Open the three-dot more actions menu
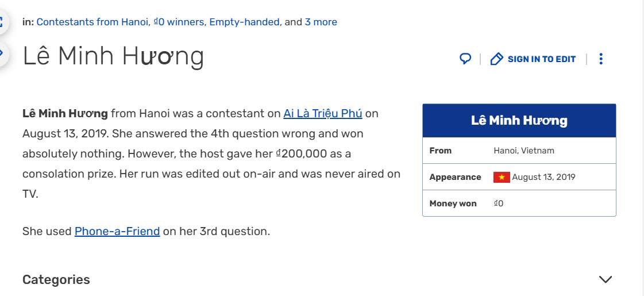This screenshot has width=644, height=296. (x=601, y=59)
